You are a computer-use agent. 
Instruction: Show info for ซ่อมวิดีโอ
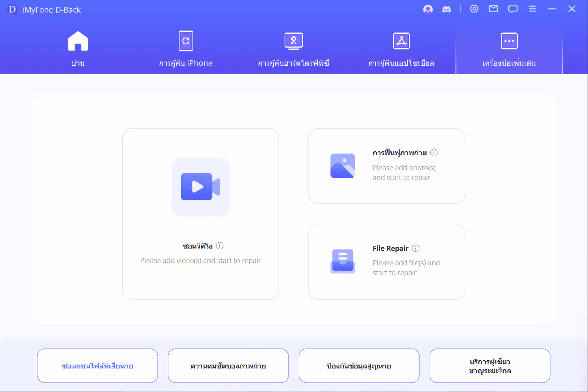[x=220, y=246]
